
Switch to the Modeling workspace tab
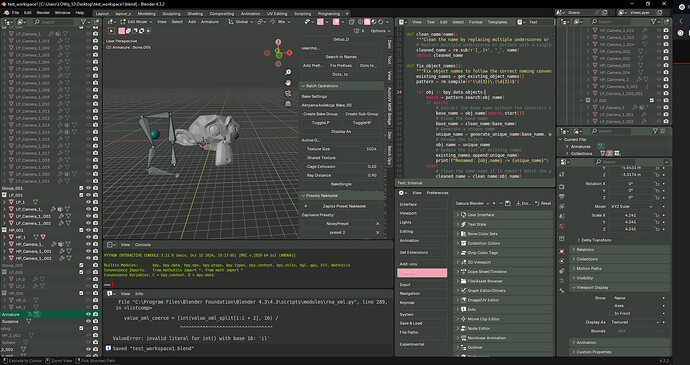(x=147, y=14)
